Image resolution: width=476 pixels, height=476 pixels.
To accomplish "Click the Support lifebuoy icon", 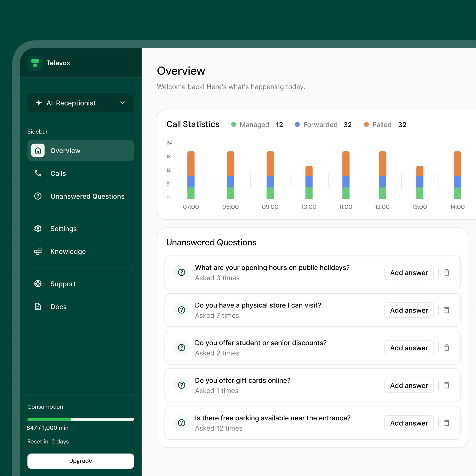I will tap(38, 284).
